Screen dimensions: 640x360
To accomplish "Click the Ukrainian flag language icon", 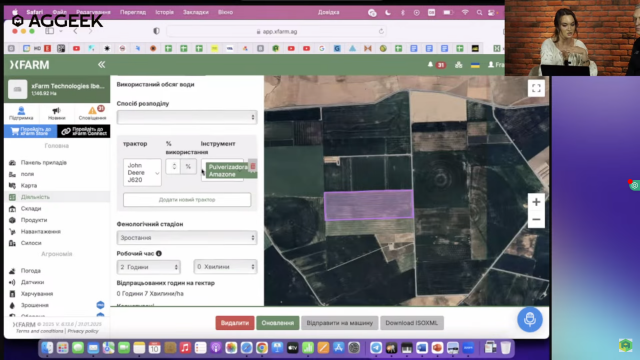I will point(475,65).
